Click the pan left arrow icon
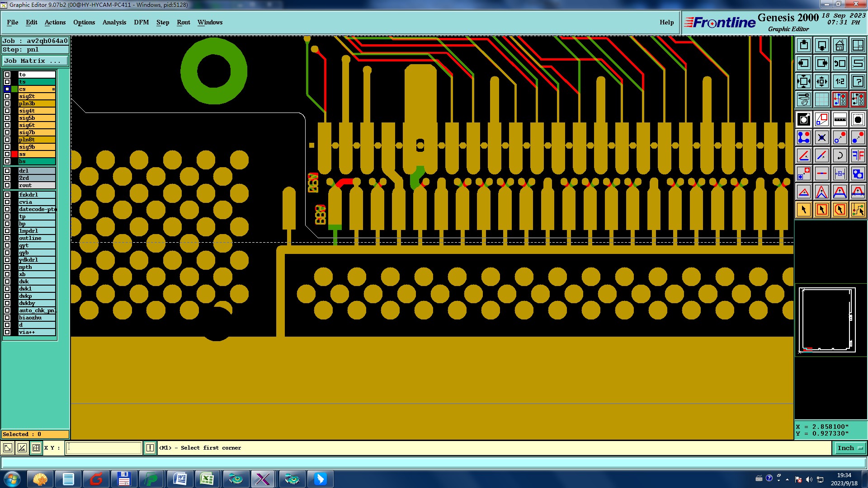868x488 pixels. tap(803, 63)
